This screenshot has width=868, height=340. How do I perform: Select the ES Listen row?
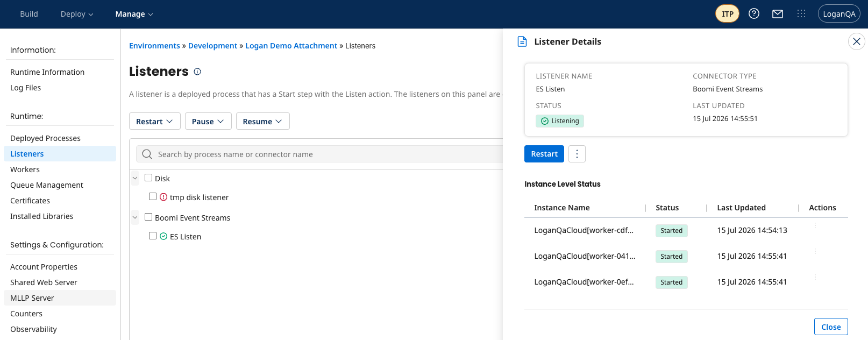click(x=186, y=237)
